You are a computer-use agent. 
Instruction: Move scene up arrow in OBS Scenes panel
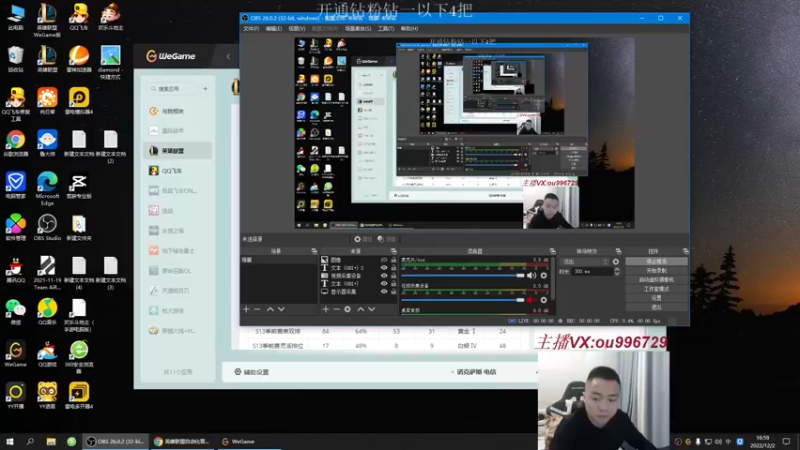[270, 309]
